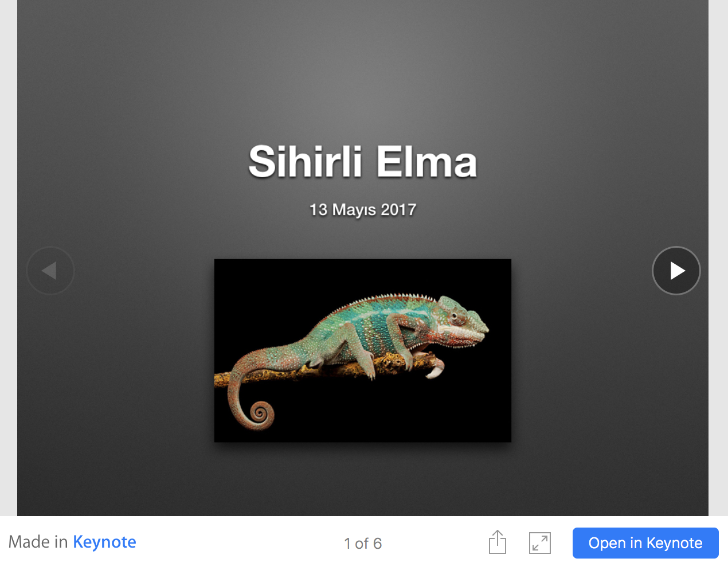This screenshot has width=728, height=570.
Task: Advance to the next slide with play arrow
Action: (676, 271)
